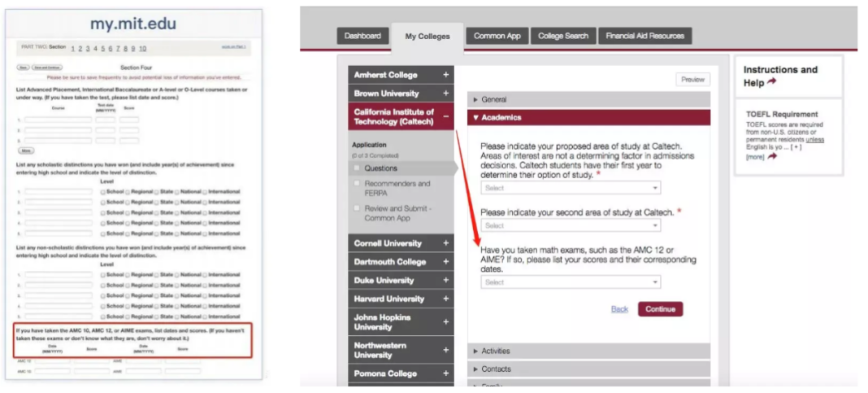Tick the Review and Submit checkbox
This screenshot has width=868, height=393.
356,208
